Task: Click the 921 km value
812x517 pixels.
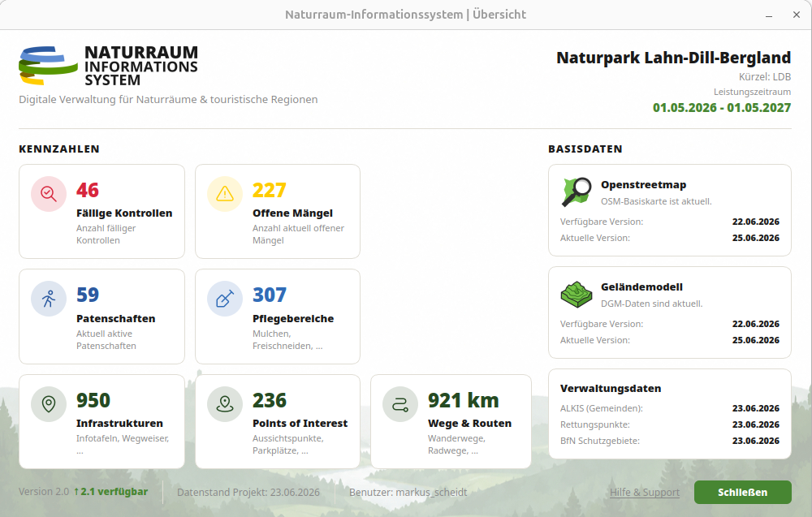Action: click(x=464, y=400)
